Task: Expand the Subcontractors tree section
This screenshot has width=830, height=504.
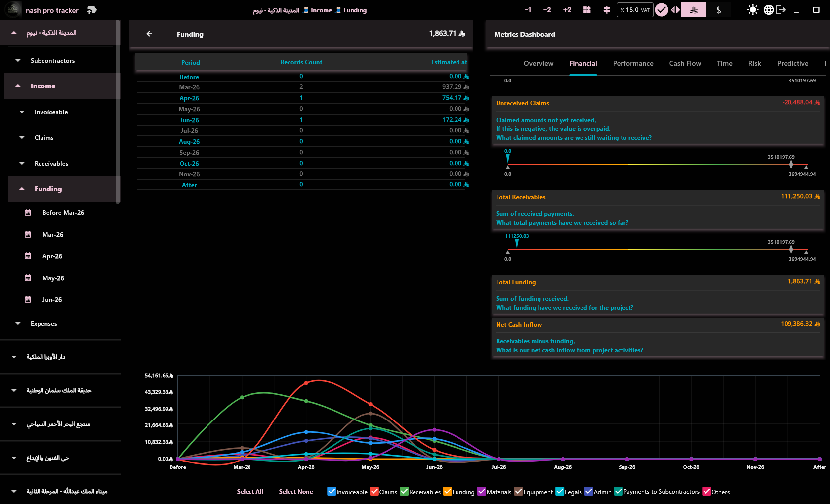Action: pyautogui.click(x=18, y=60)
